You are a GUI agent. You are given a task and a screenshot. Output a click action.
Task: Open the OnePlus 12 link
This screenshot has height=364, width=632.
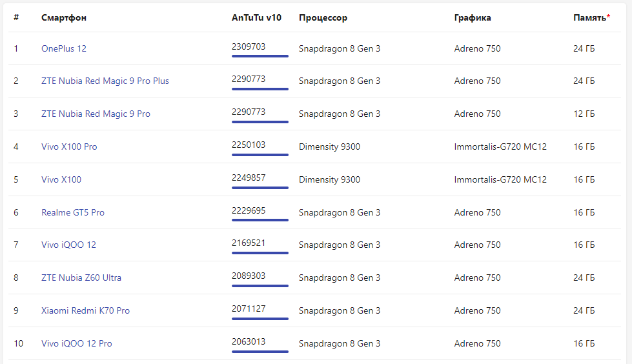click(x=64, y=48)
